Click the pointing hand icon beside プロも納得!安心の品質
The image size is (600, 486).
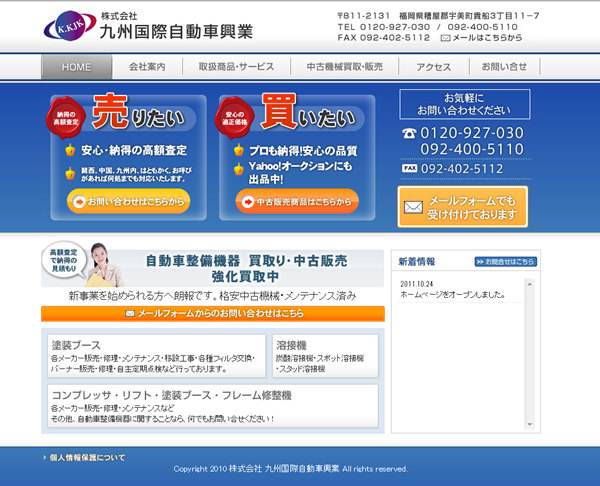click(239, 150)
